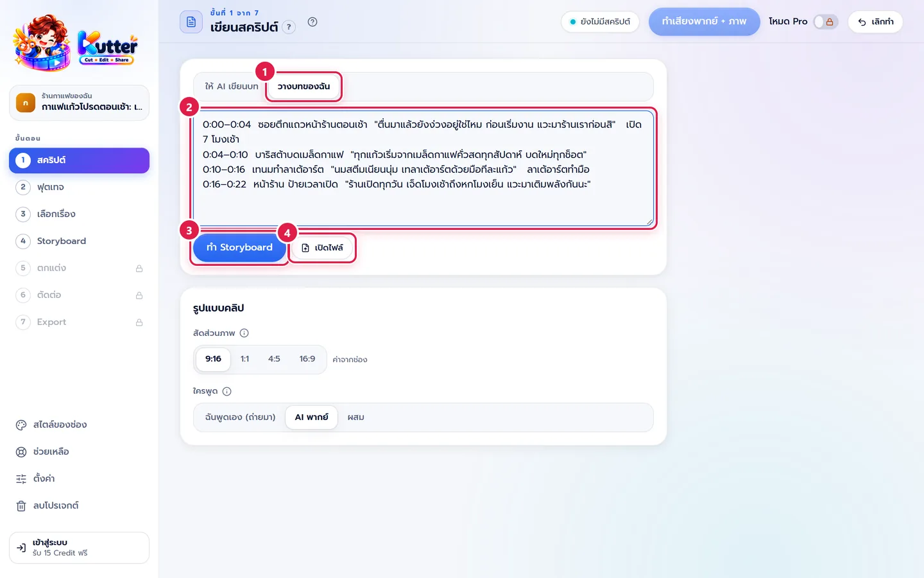Click the เปิดไฟล์ button
924x578 pixels.
[322, 248]
